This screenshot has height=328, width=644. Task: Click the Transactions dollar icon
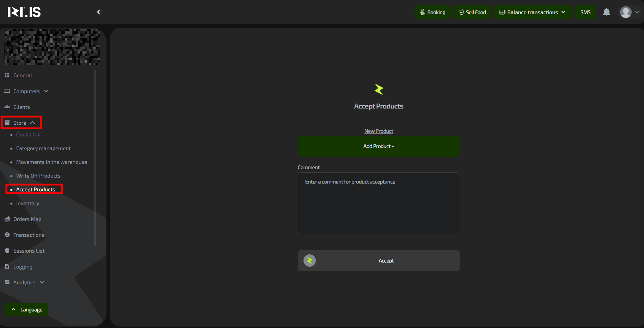click(7, 235)
